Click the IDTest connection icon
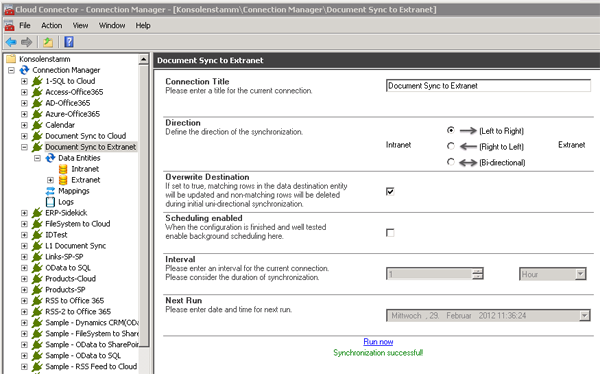The width and height of the screenshot is (600, 374). (37, 235)
